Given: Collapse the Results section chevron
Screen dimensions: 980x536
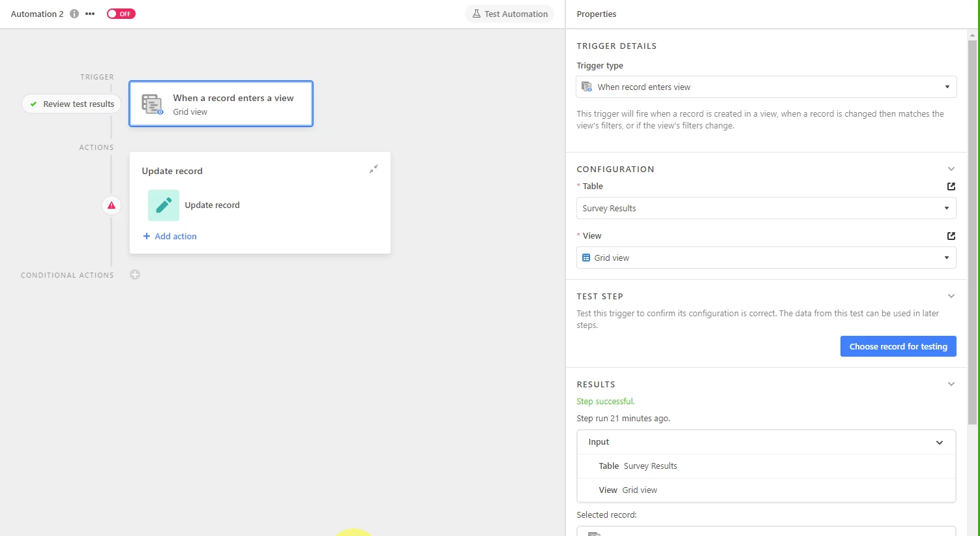Looking at the screenshot, I should 951,384.
